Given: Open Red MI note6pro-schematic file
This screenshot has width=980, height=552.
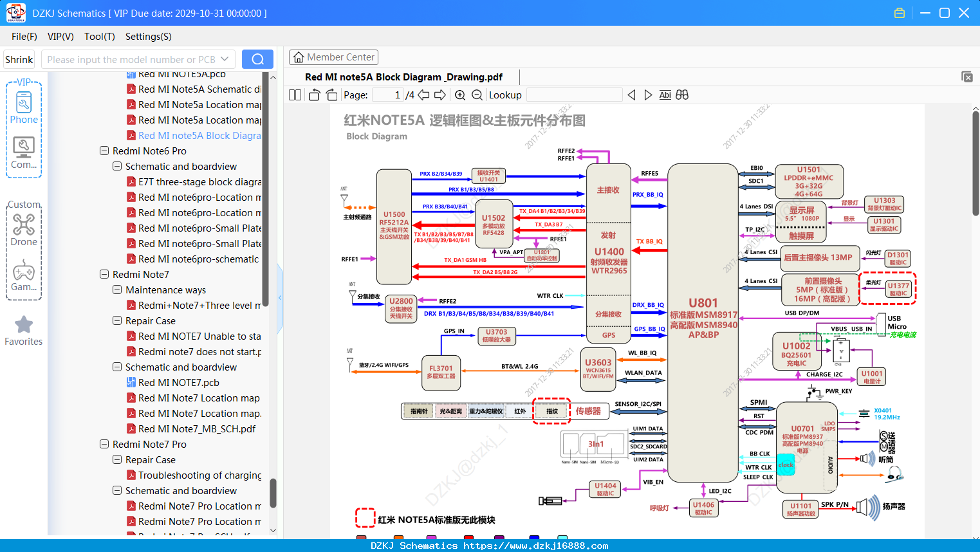Looking at the screenshot, I should pyautogui.click(x=198, y=259).
